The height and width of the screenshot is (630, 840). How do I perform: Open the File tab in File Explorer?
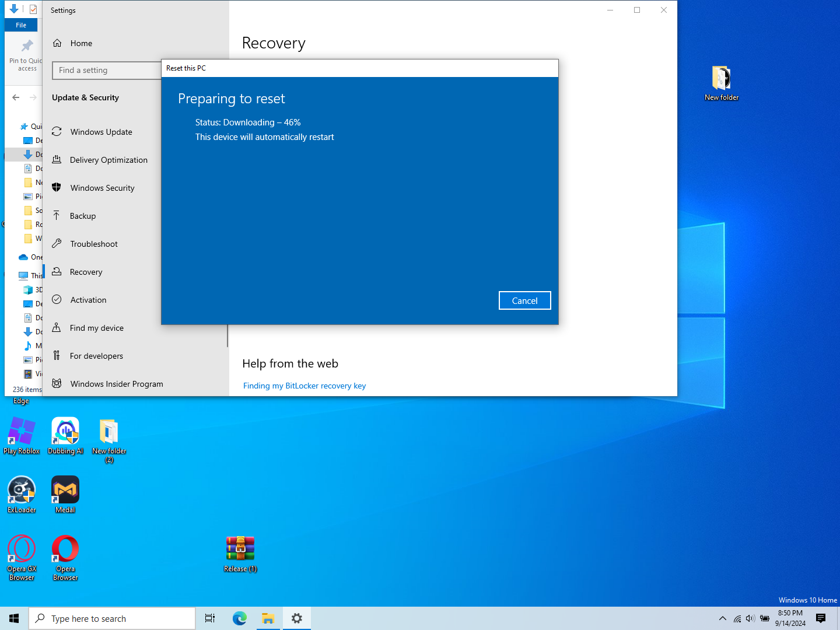[21, 25]
